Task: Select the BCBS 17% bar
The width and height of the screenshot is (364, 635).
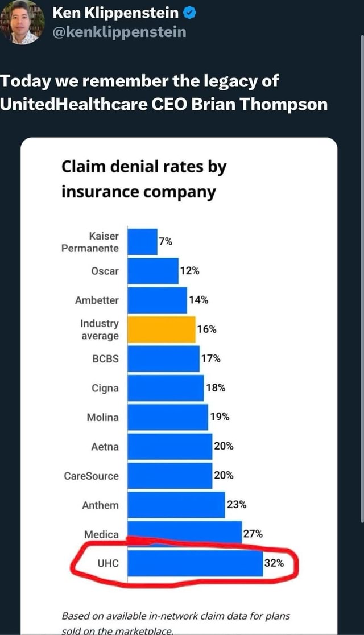Action: [x=164, y=358]
